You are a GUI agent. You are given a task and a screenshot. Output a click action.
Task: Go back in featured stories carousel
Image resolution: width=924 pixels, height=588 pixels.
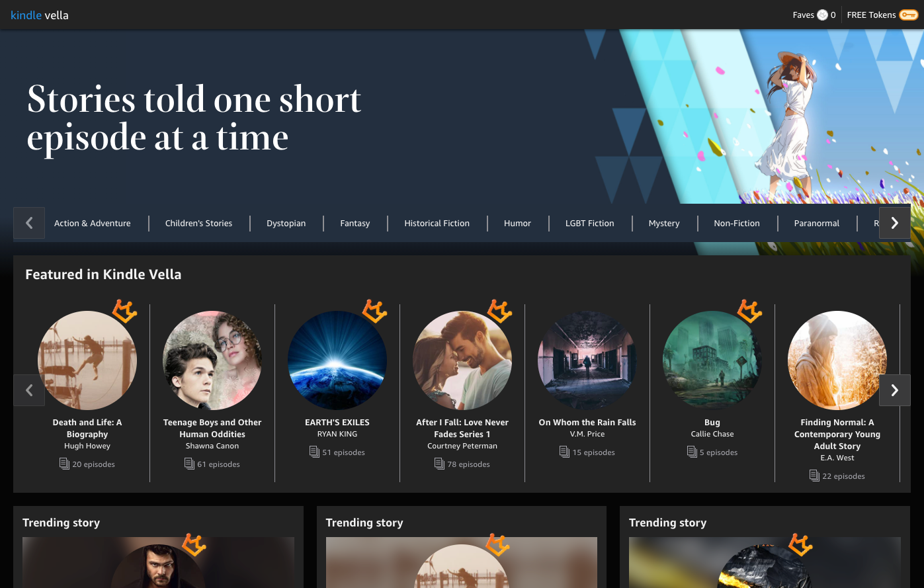(x=29, y=390)
